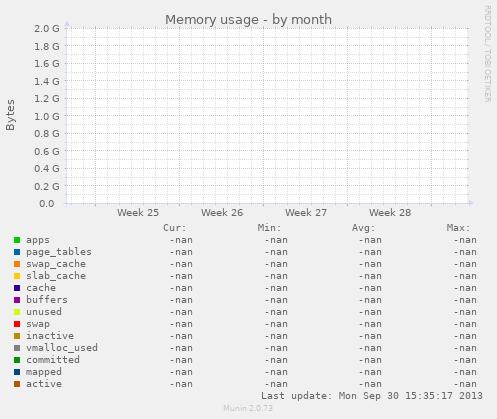Viewport: 497px width, 419px height.
Task: Click the '0.4 G' y-axis value
Action: (x=47, y=169)
